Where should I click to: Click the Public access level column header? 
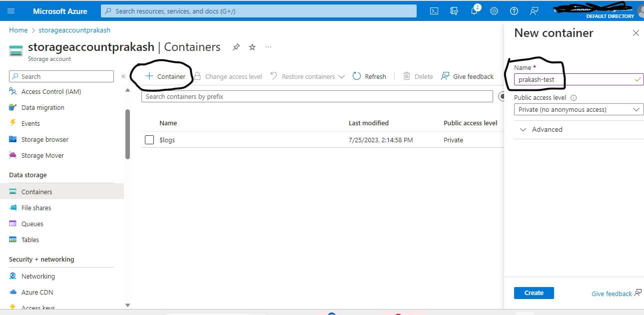click(x=470, y=123)
